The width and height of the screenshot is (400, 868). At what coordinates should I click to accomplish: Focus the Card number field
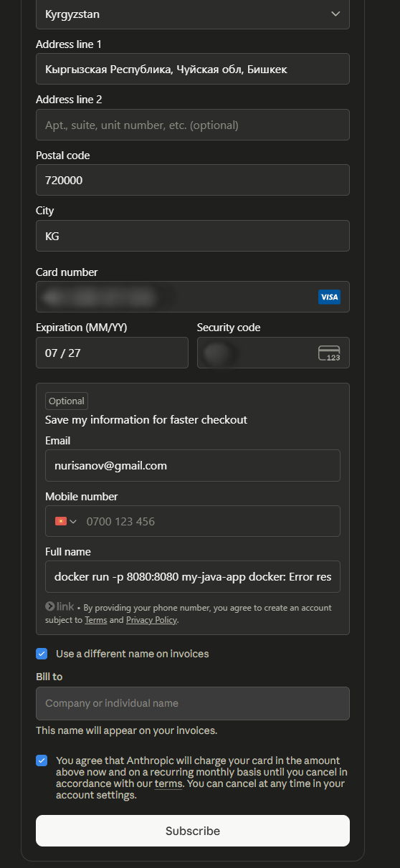tap(193, 297)
